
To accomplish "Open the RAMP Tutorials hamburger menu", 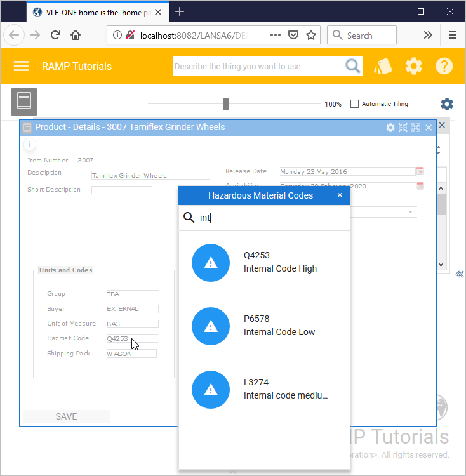I will tap(21, 66).
